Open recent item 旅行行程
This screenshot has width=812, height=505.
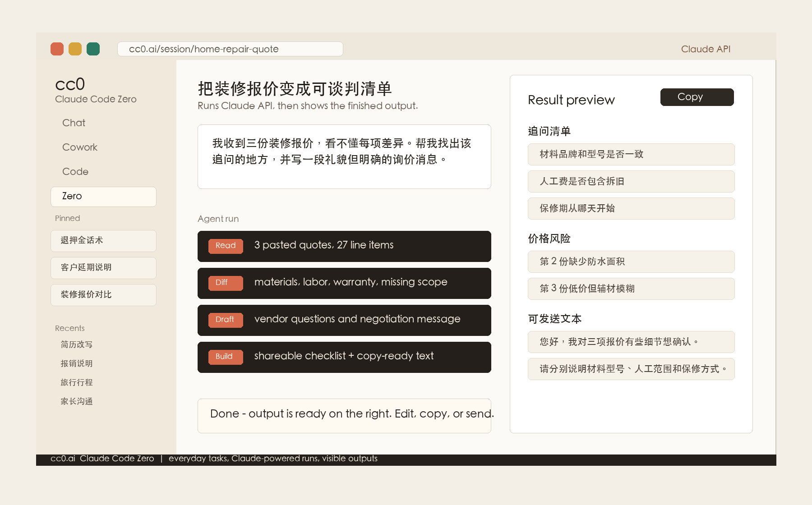[x=77, y=382]
